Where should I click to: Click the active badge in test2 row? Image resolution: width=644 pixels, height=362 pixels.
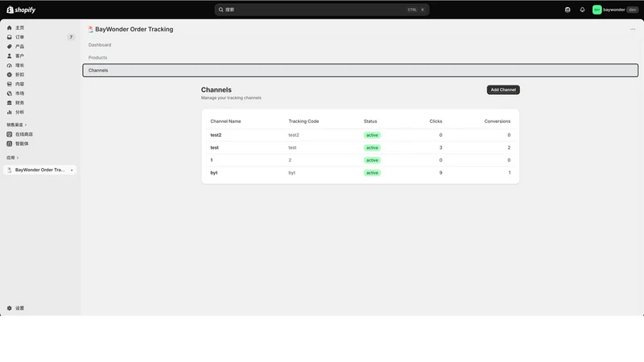[372, 135]
